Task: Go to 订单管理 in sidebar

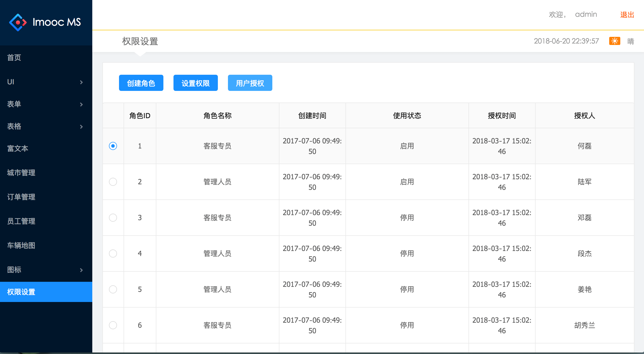Action: tap(46, 197)
